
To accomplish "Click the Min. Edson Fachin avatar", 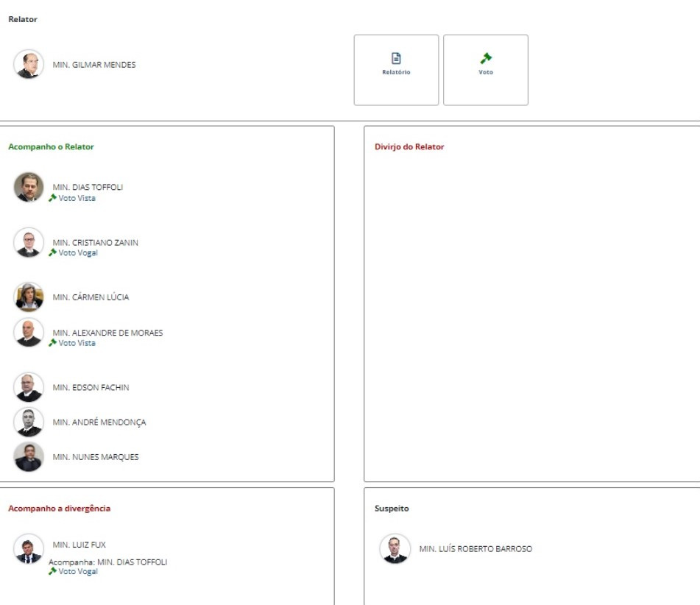I will click(29, 387).
